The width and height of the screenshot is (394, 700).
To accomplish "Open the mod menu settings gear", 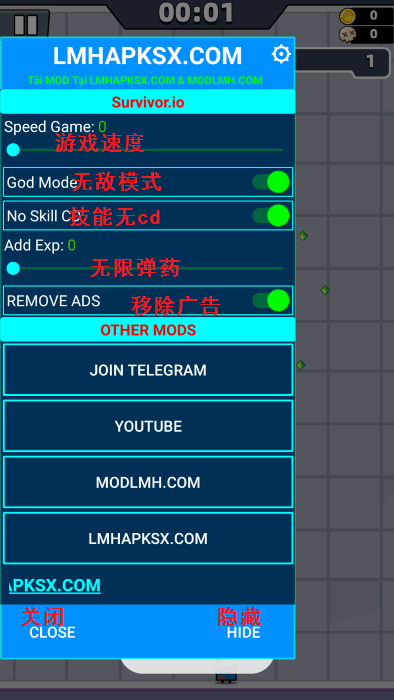I will [x=281, y=54].
